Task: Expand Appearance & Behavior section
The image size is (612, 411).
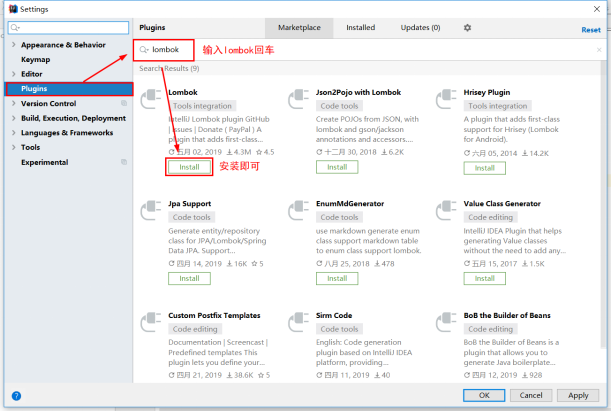Action: pos(14,44)
